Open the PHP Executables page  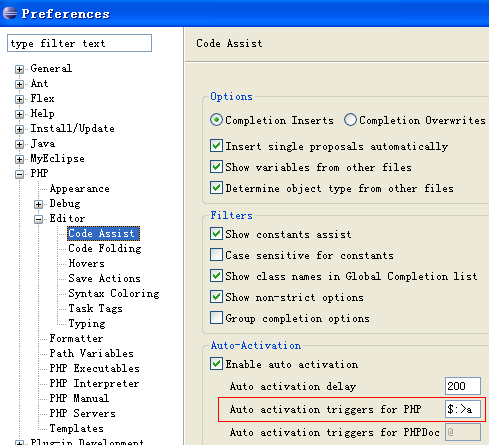point(94,368)
